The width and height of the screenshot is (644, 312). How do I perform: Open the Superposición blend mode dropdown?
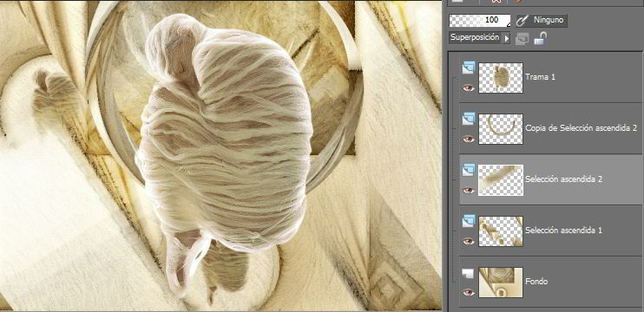point(479,38)
